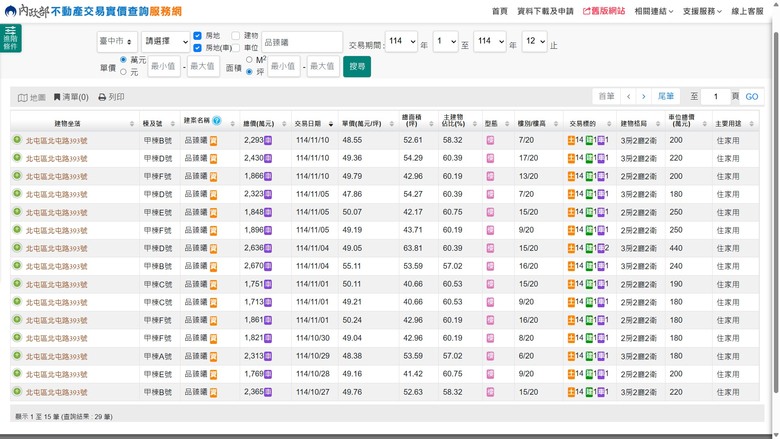Screen dimensions: 780x439
Task: Enable the 建物 checkbox
Action: pyautogui.click(x=236, y=36)
